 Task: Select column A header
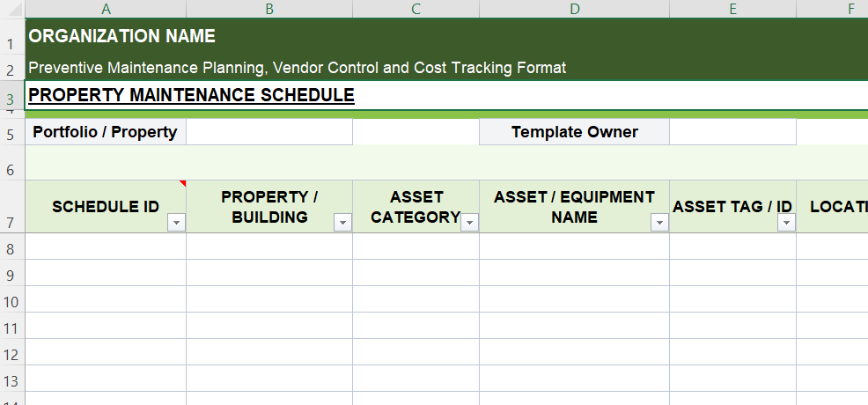click(106, 9)
